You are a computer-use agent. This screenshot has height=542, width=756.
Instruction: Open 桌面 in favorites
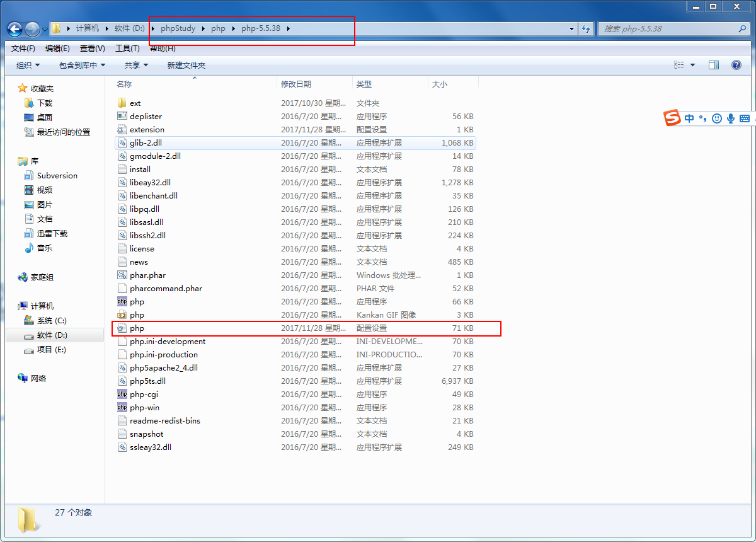click(x=44, y=117)
